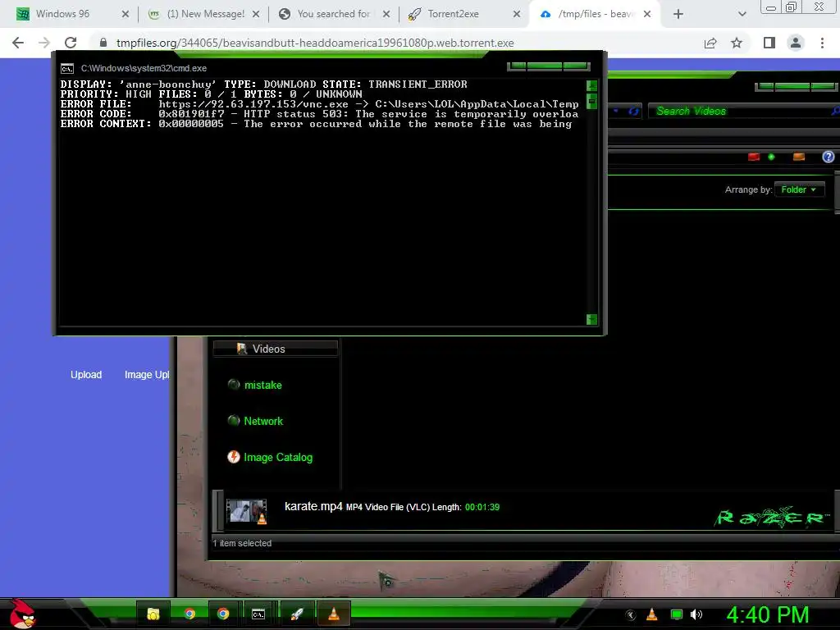Click the volume speaker tray icon
840x630 pixels.
[696, 614]
